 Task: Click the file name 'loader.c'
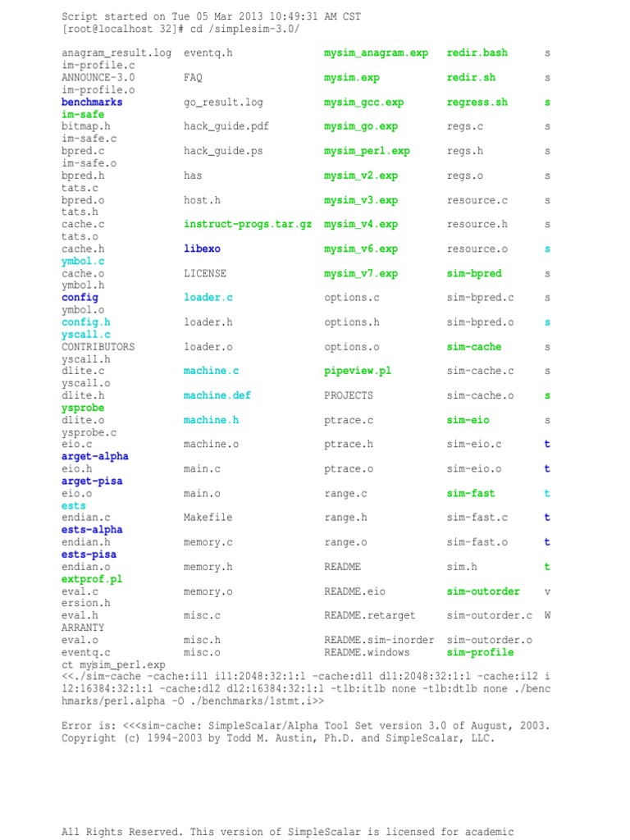(208, 298)
